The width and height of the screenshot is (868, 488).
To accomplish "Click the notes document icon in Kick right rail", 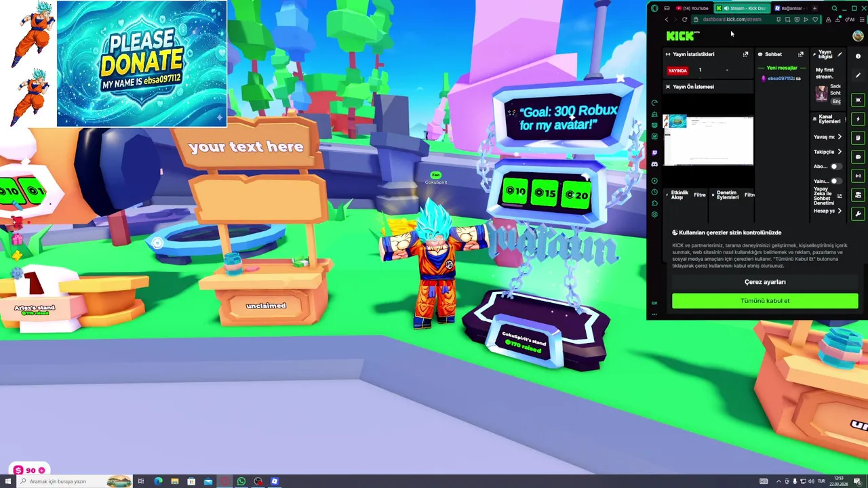I will pos(858,138).
